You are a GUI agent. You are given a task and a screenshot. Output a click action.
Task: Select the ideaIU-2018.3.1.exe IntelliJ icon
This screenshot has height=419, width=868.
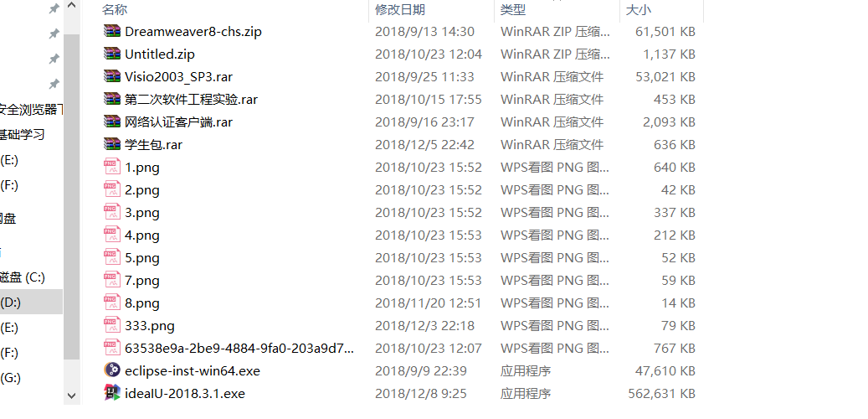[x=112, y=393]
